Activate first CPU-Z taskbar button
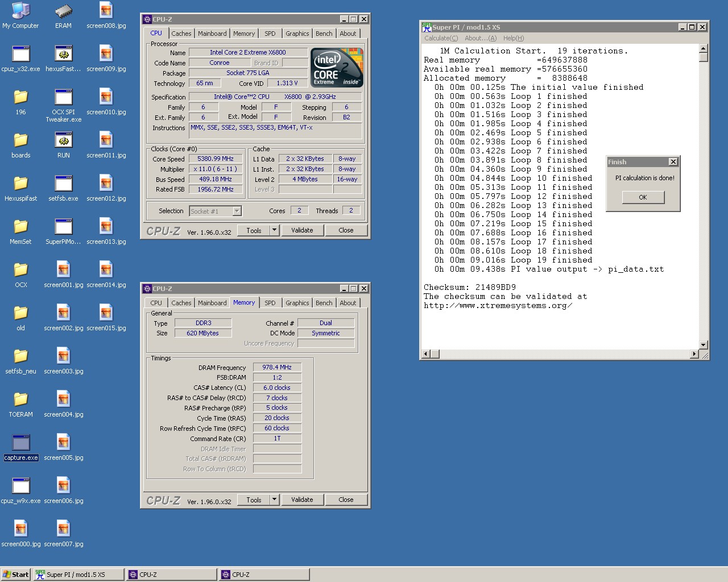Screen dimensions: 728x582 tap(172, 575)
